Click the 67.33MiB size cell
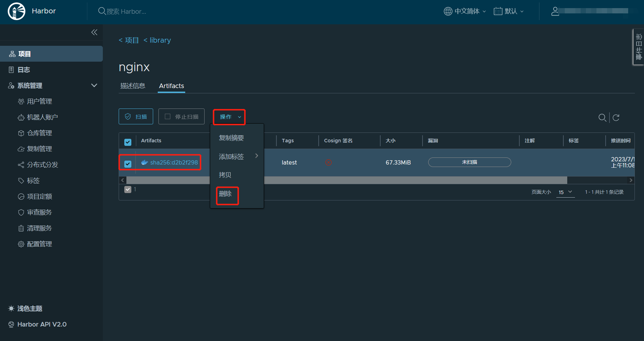The height and width of the screenshot is (341, 644). pos(398,162)
